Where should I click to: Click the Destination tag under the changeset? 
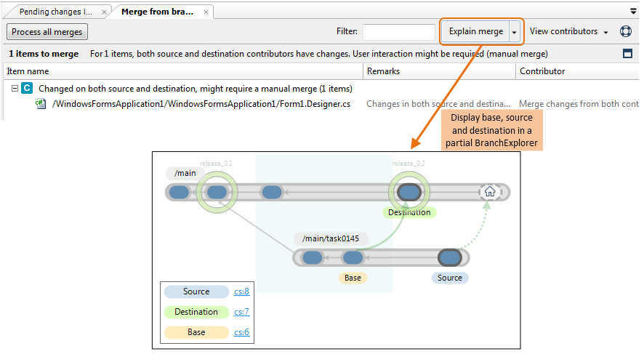409,212
